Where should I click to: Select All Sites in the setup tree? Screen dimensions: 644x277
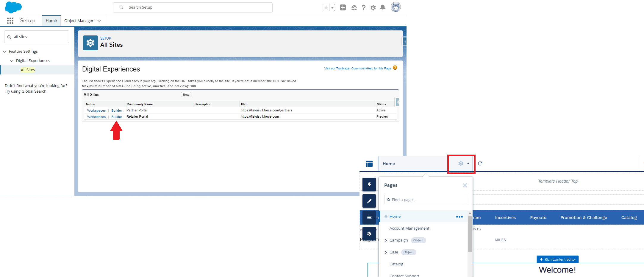pos(28,70)
